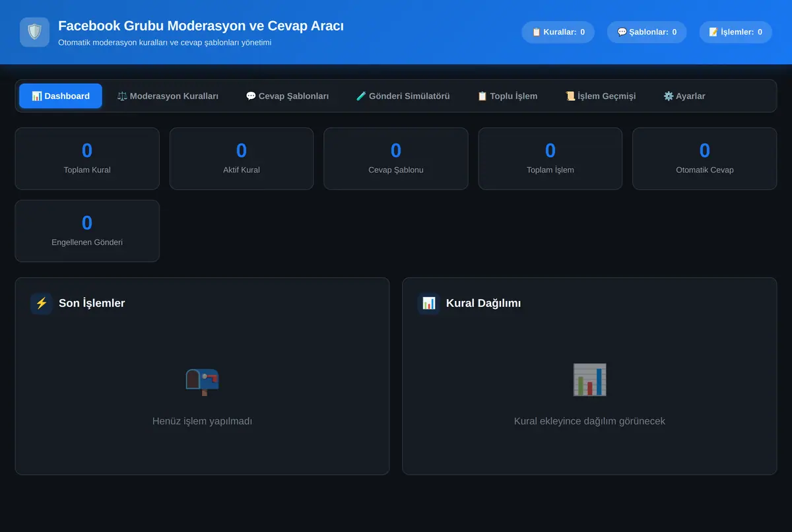Click the Toplam İşlem stat card
This screenshot has height=532, width=792.
click(550, 158)
